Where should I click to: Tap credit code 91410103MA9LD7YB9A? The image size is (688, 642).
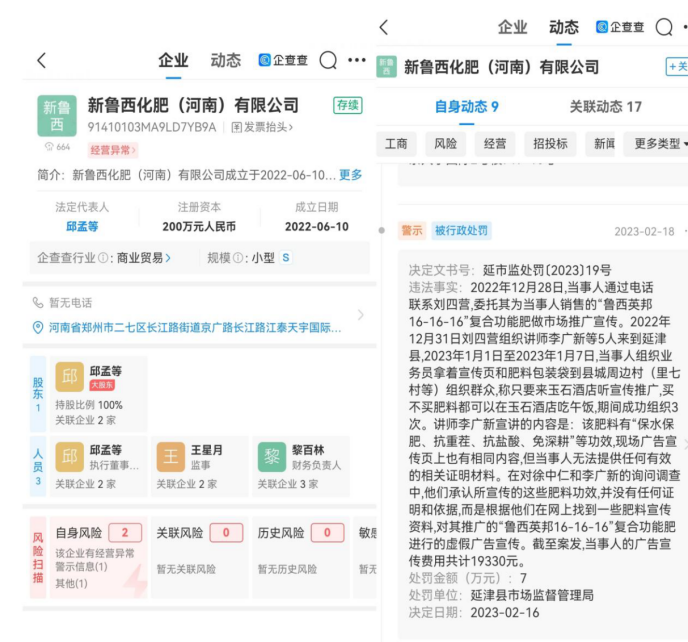point(152,127)
